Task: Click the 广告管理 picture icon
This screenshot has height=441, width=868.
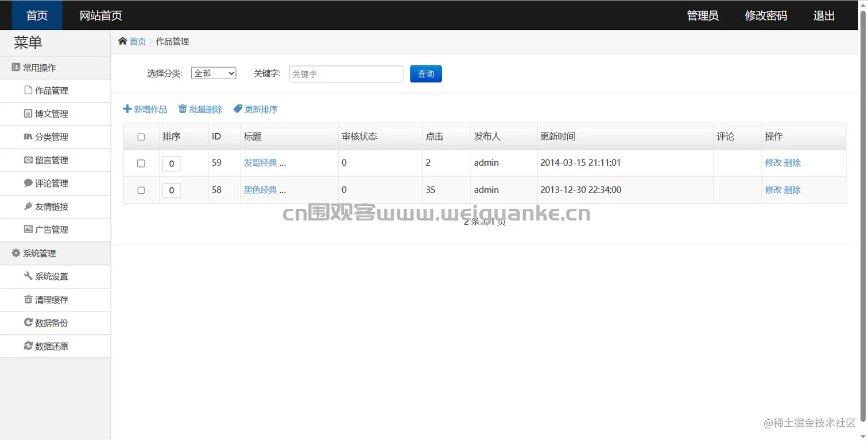Action: (28, 229)
